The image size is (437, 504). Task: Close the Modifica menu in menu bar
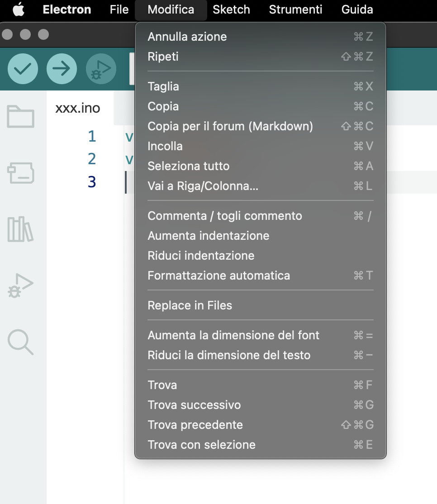click(x=171, y=10)
